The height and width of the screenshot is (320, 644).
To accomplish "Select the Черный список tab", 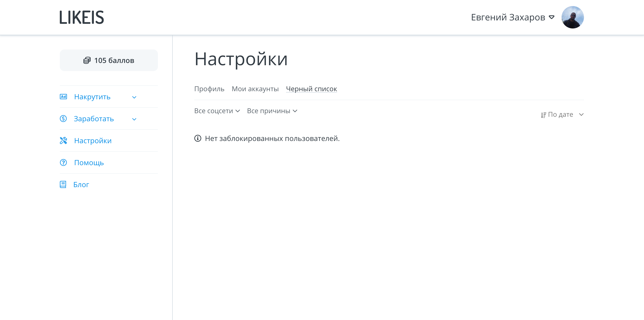I will pos(312,89).
